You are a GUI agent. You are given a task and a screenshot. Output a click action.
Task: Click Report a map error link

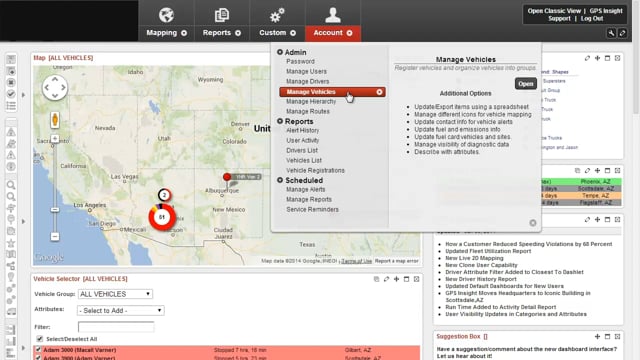[396, 261]
